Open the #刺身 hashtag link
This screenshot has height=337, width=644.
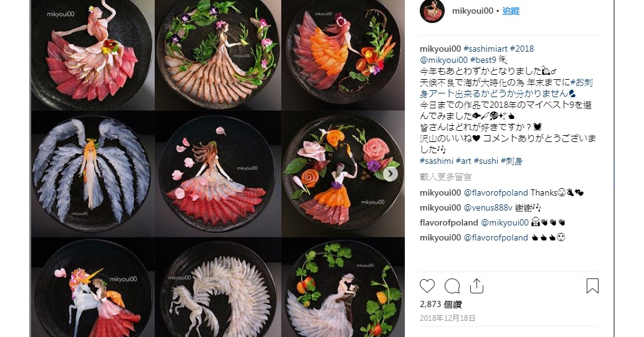[x=512, y=161]
